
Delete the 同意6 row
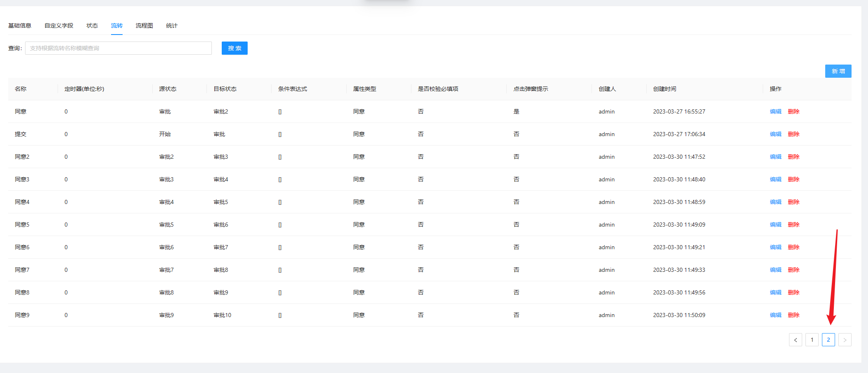(794, 247)
